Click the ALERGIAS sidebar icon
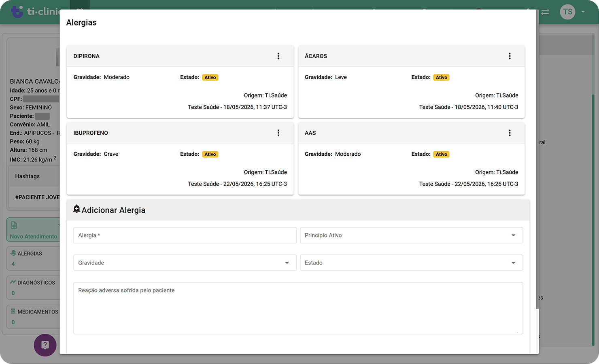Viewport: 599px width, 364px height. click(x=13, y=253)
